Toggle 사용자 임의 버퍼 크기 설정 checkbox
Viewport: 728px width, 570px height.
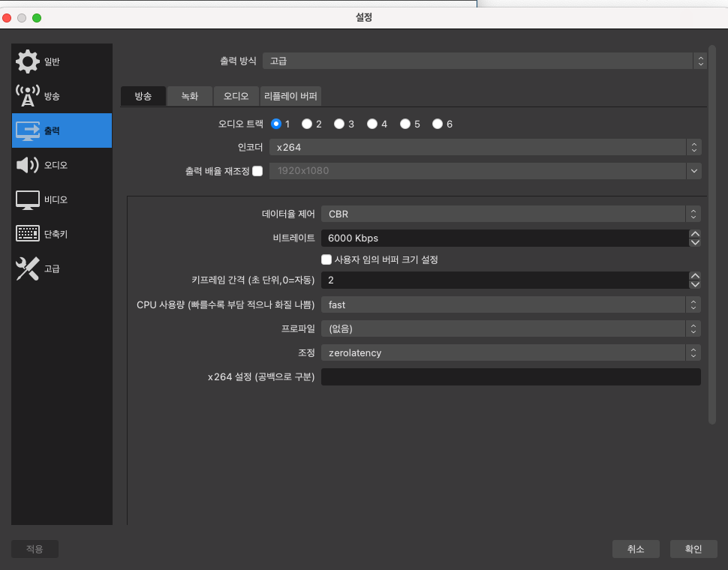(326, 259)
